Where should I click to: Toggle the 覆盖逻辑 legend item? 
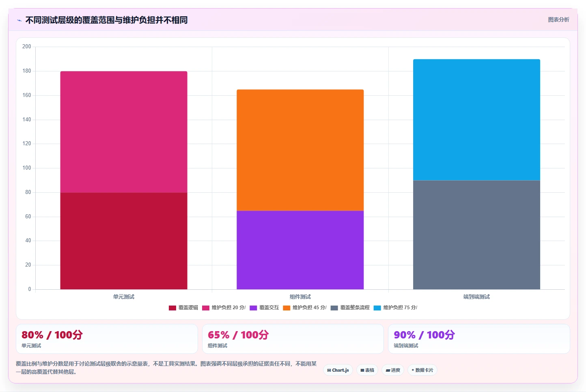pyautogui.click(x=183, y=308)
